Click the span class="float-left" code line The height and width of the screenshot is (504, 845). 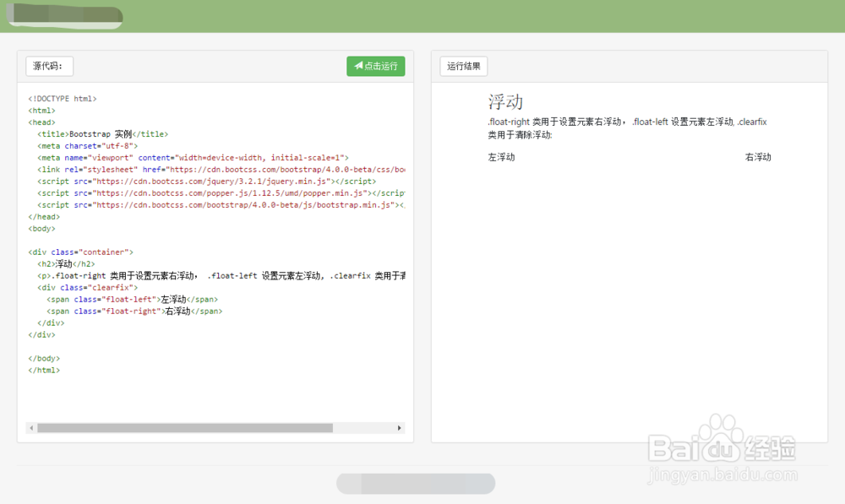pyautogui.click(x=132, y=300)
